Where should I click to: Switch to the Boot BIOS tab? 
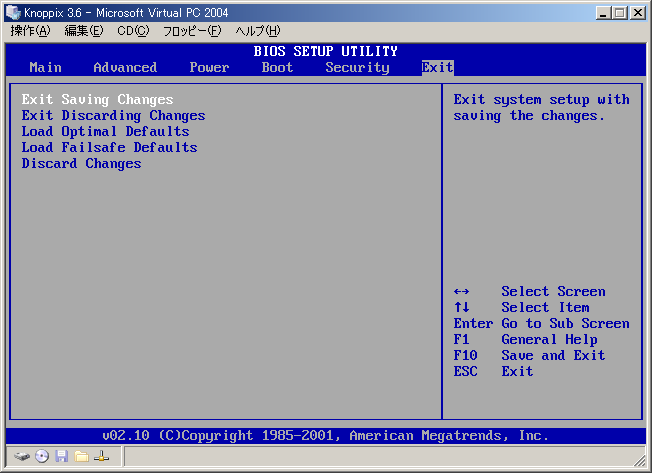[x=277, y=67]
